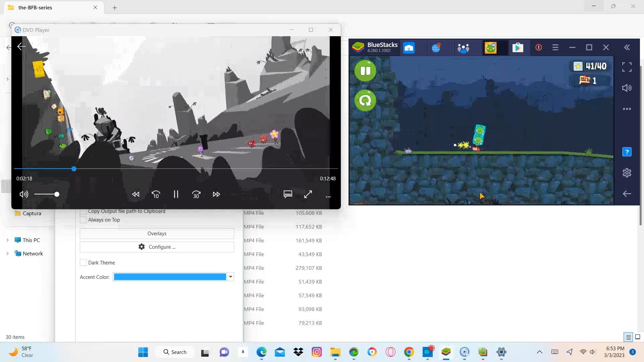The height and width of the screenshot is (362, 644).
Task: Open the Accent Color dropdown arrow
Action: point(230,277)
